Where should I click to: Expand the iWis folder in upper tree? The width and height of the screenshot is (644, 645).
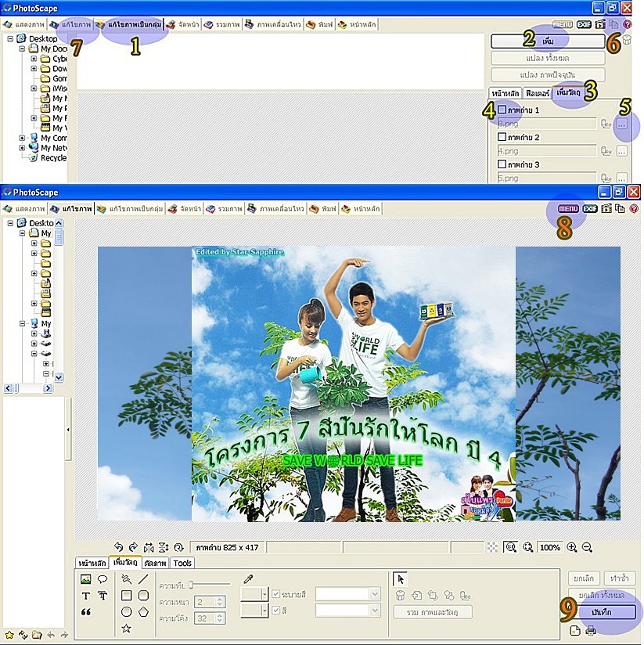click(x=34, y=88)
